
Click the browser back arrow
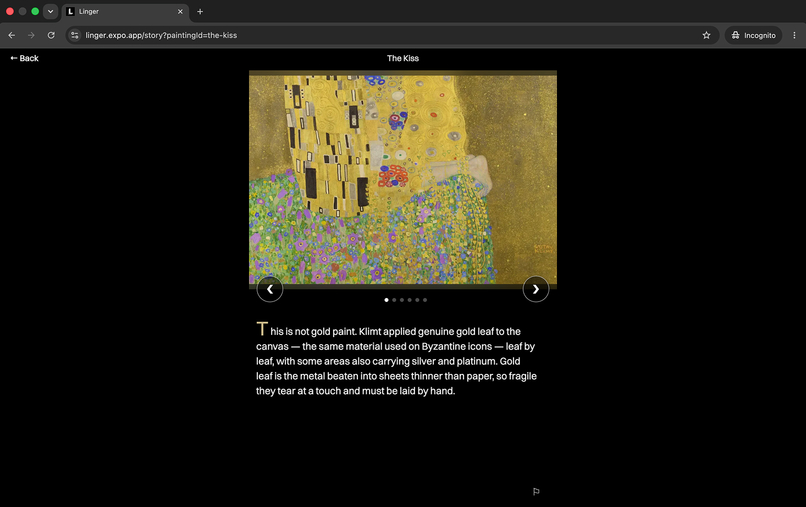(12, 35)
